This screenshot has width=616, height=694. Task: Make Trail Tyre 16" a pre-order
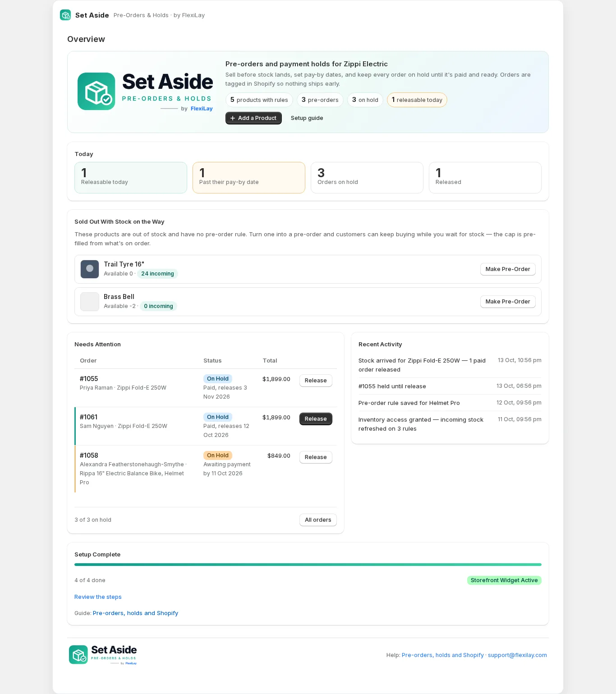coord(508,269)
